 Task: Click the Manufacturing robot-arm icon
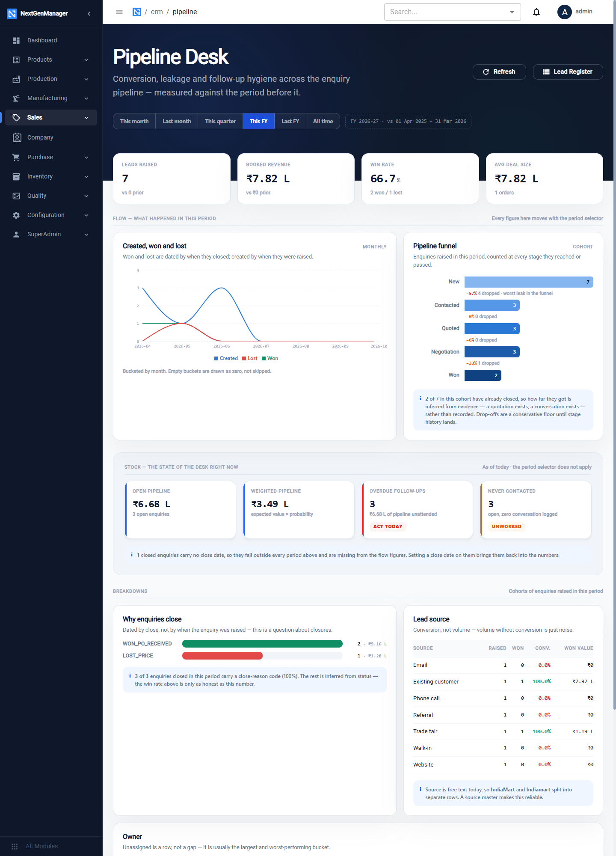click(x=16, y=98)
